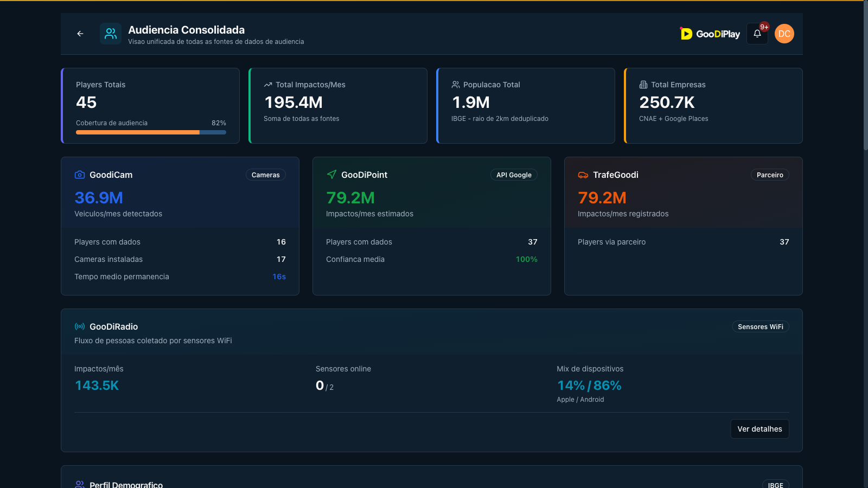Click the GooDiRadio signal icon

[x=80, y=326]
